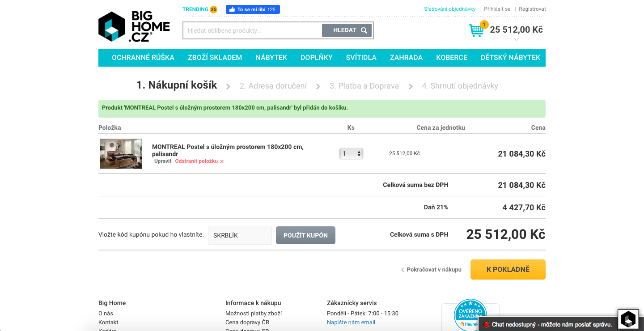Click the Daň 21% label
The image size is (644, 331).
(436, 208)
